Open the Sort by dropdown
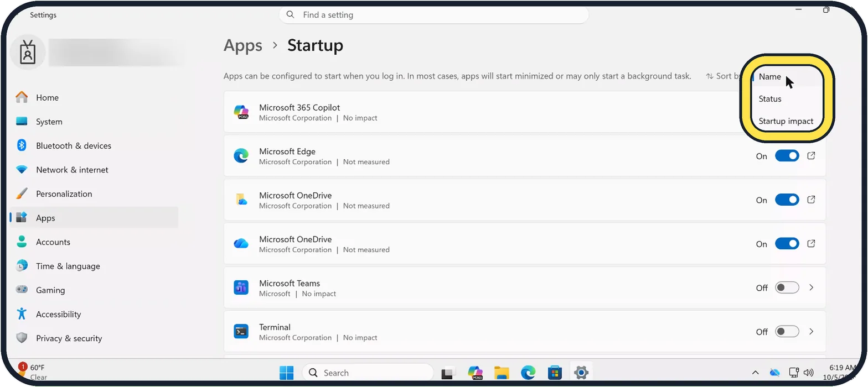This screenshot has width=868, height=387. click(724, 76)
